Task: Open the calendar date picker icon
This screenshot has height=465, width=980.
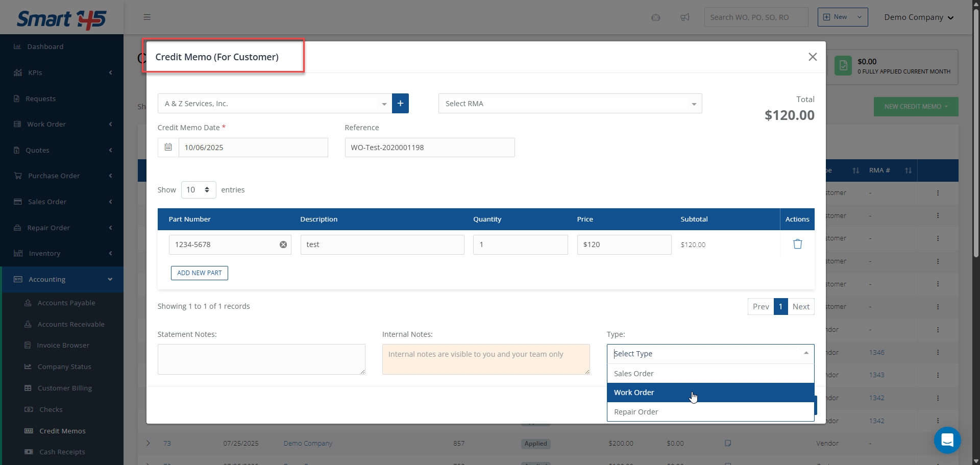Action: coord(168,148)
